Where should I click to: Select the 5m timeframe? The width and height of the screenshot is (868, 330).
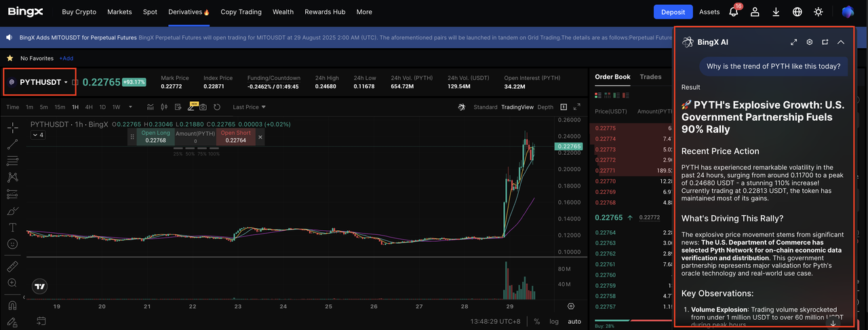pos(43,107)
